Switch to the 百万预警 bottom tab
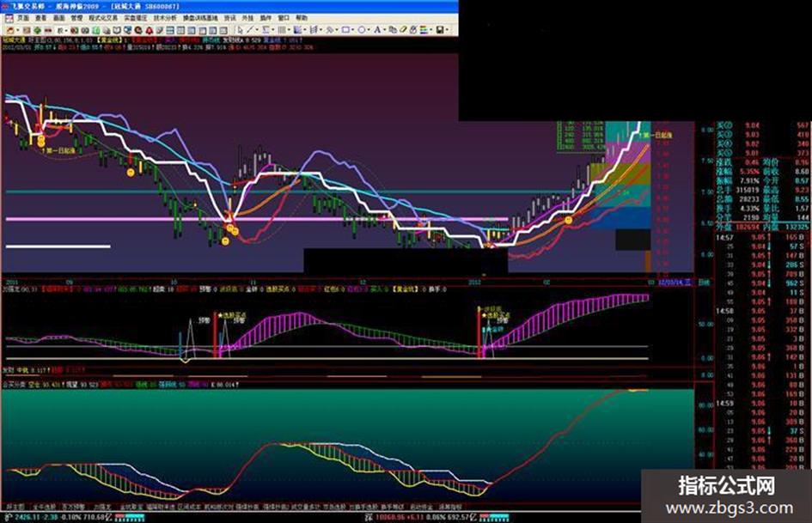812x523 pixels. (74, 507)
